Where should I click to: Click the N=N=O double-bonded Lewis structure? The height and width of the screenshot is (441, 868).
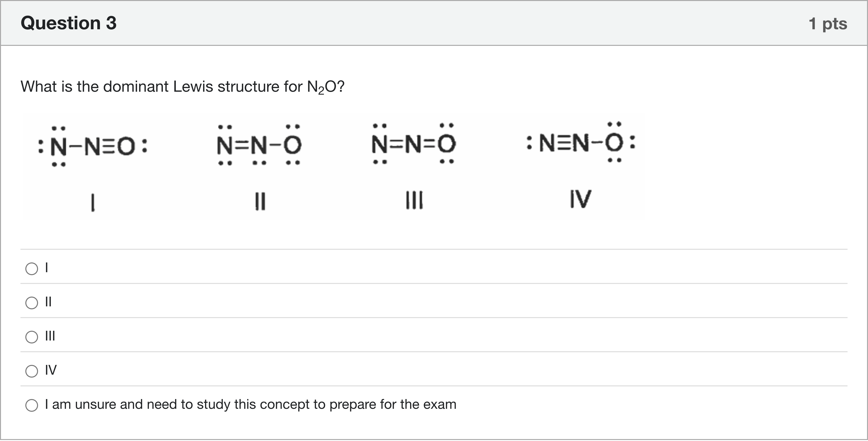click(x=414, y=144)
